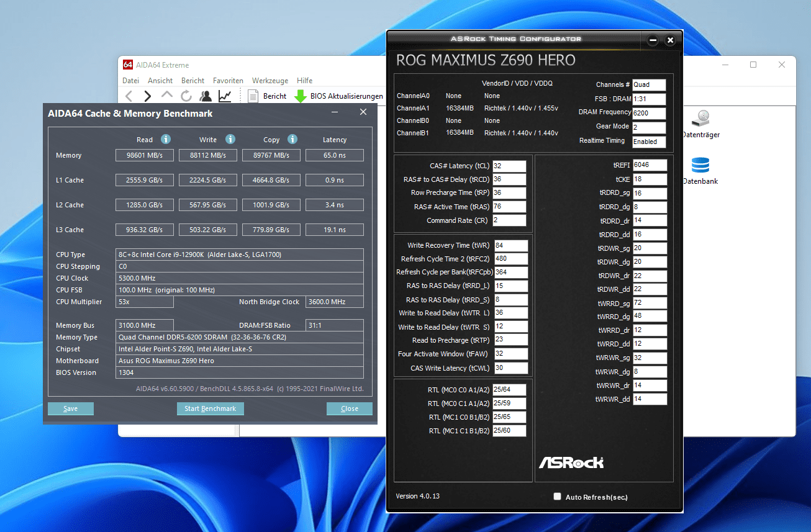Click the tWRWR_dd value field

tap(650, 399)
